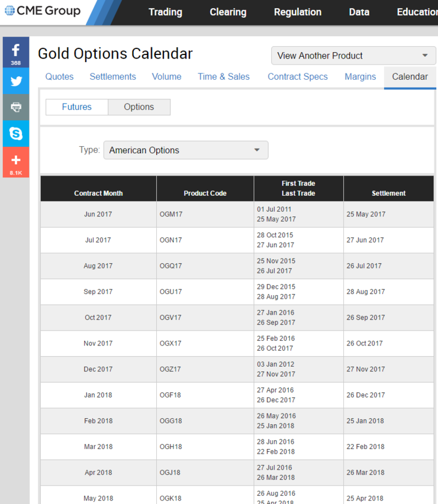This screenshot has width=438, height=504.
Task: Click settlement date 26 Jul 2017
Action: tap(364, 266)
